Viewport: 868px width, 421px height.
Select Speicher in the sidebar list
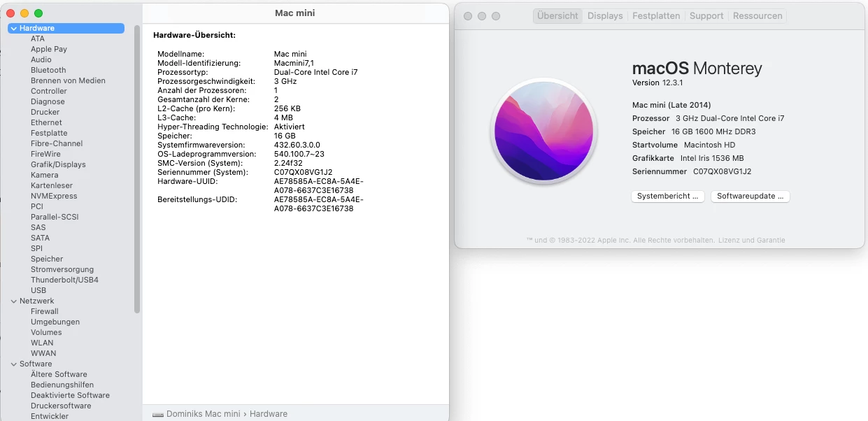pyautogui.click(x=47, y=259)
